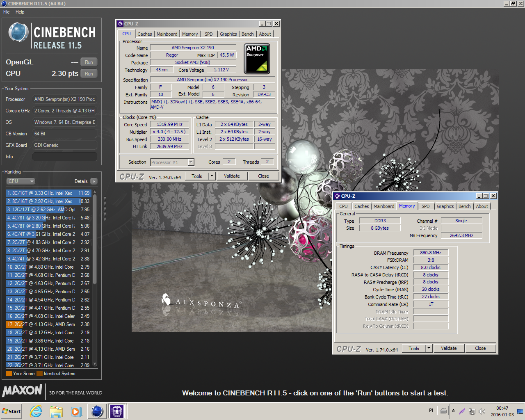Click the Cinebench globe logo icon
This screenshot has width=525, height=420.
[18, 32]
